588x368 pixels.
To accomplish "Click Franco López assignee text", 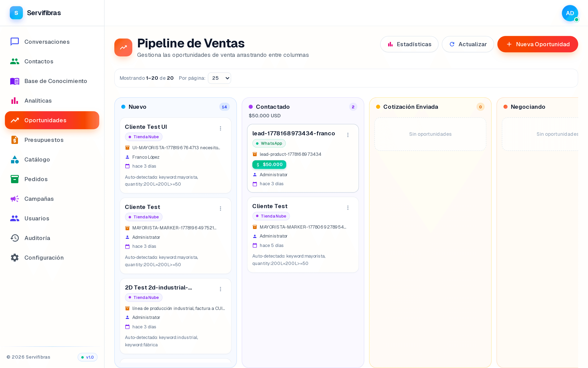I will click(146, 157).
